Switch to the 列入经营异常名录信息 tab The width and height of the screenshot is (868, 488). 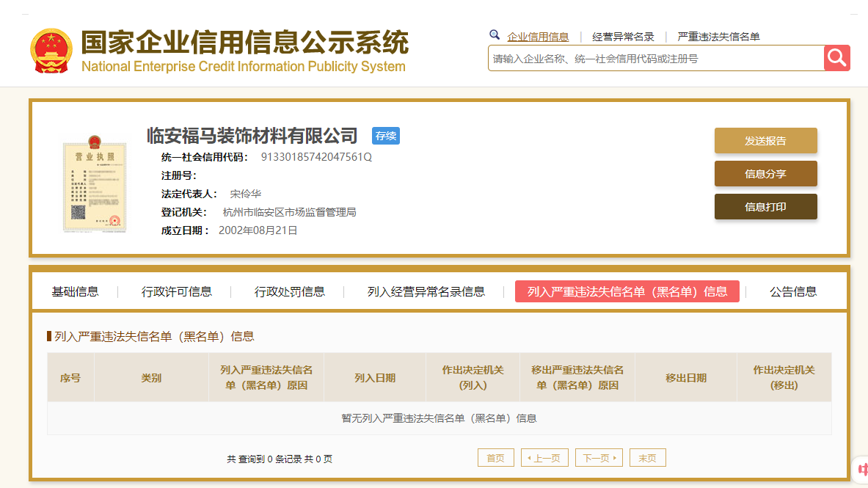[x=426, y=292]
